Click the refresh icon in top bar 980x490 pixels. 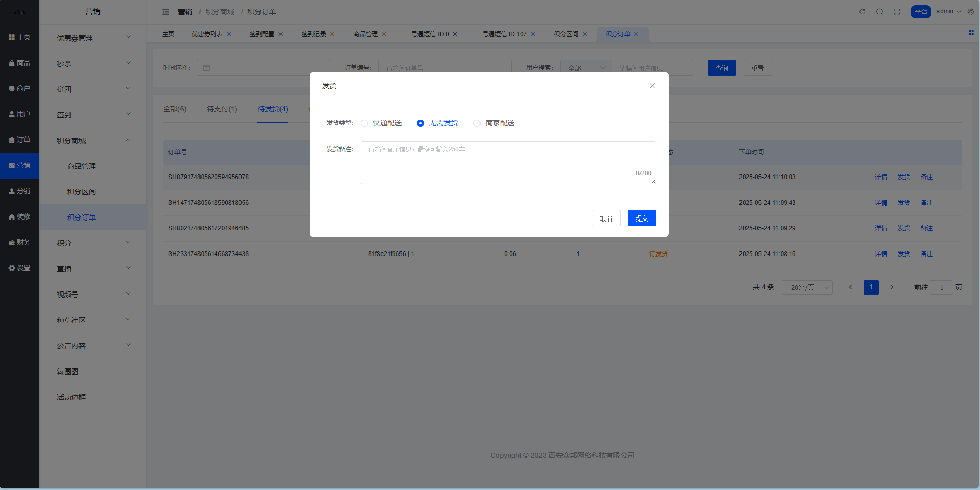[862, 12]
